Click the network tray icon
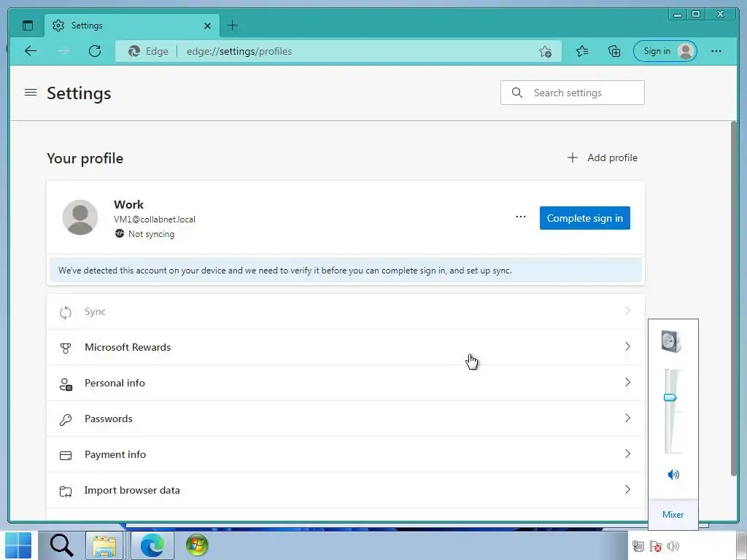747x560 pixels. [x=638, y=546]
